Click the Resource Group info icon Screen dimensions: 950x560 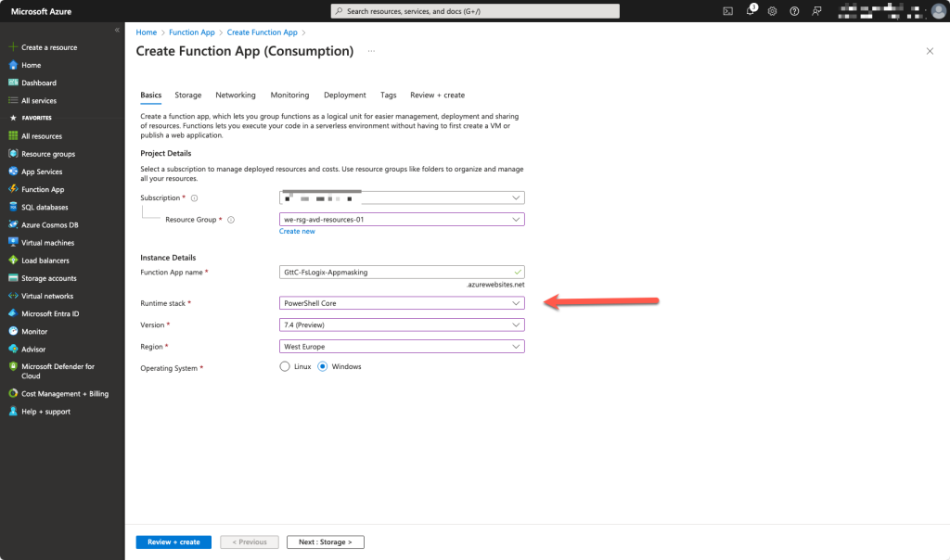click(231, 220)
